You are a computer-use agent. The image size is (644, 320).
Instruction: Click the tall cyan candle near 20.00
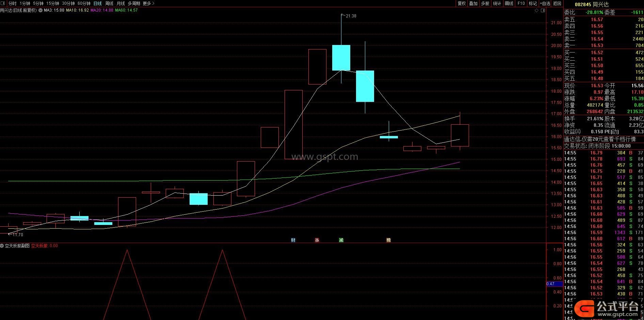(341, 58)
